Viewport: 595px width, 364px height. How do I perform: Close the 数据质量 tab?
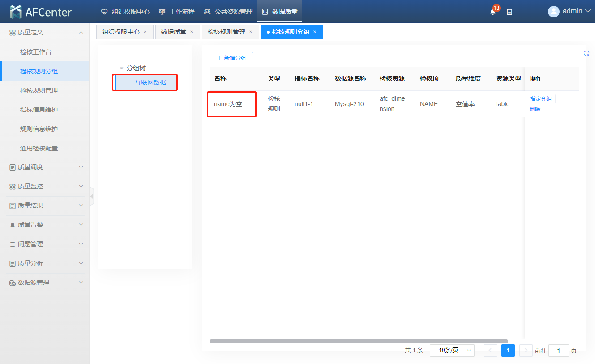point(192,32)
